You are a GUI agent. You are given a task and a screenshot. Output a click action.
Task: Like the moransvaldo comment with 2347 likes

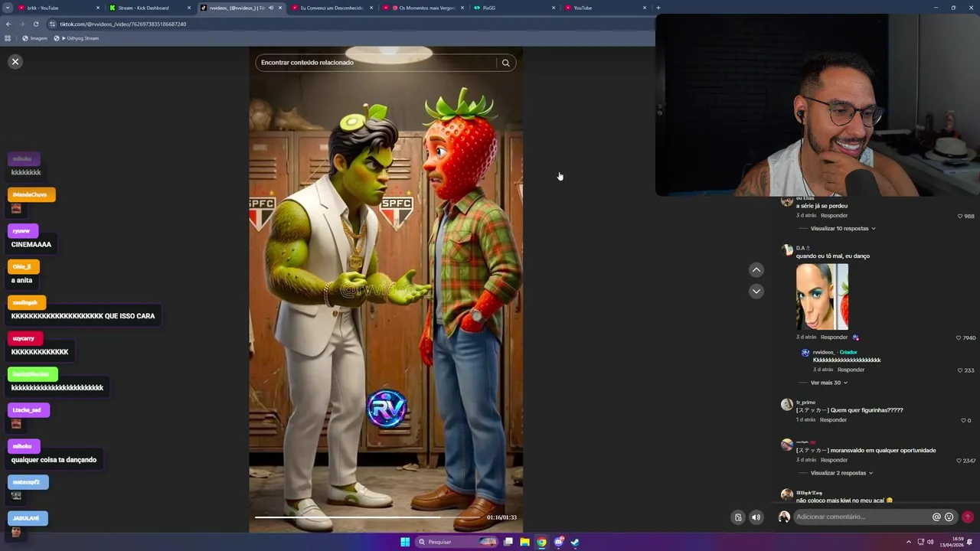pyautogui.click(x=959, y=461)
